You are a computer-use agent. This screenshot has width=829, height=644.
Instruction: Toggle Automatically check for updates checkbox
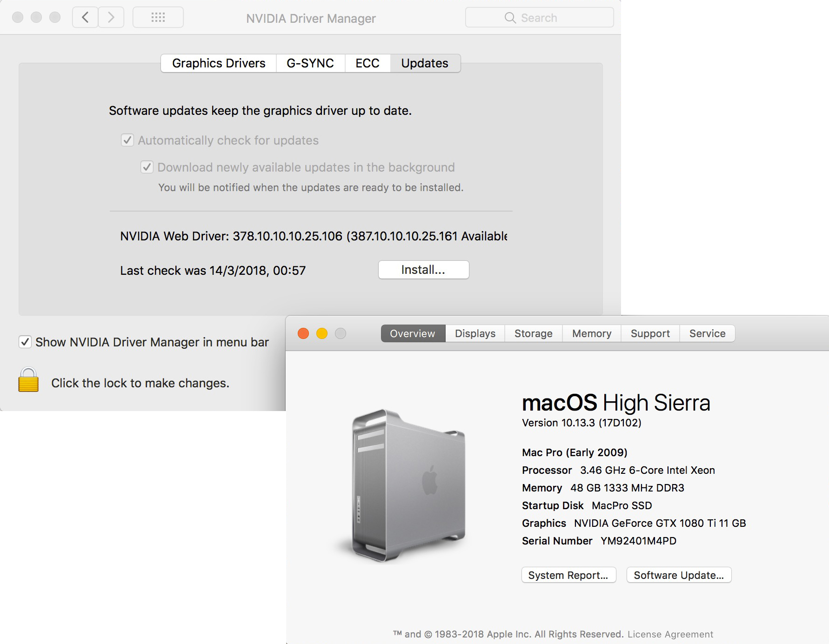click(127, 140)
